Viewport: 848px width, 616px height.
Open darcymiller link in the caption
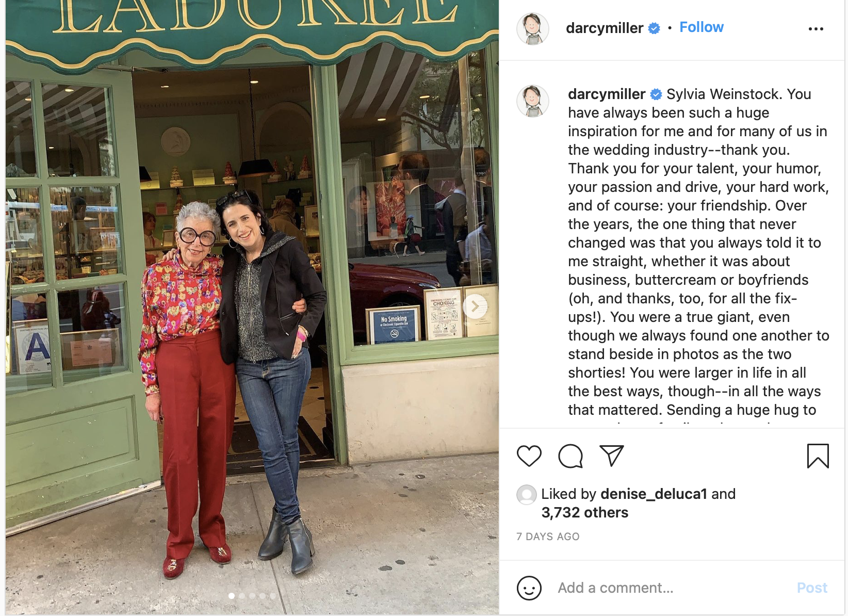point(607,94)
